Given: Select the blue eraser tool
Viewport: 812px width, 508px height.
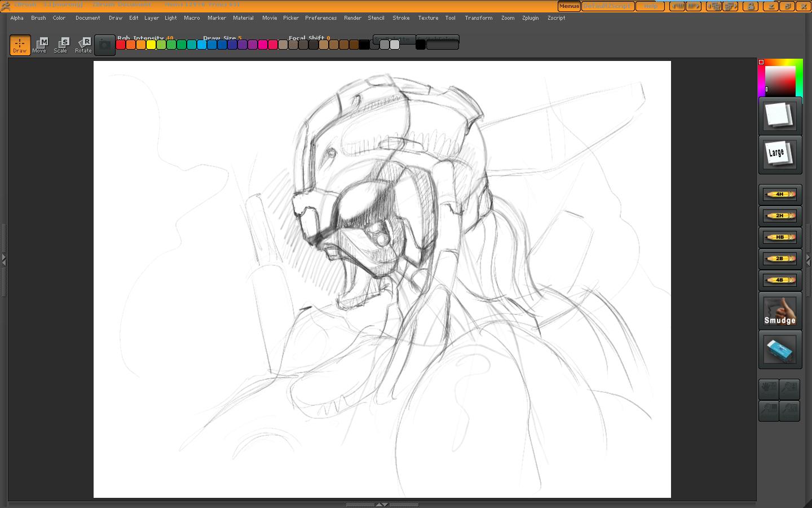Looking at the screenshot, I should tap(780, 350).
